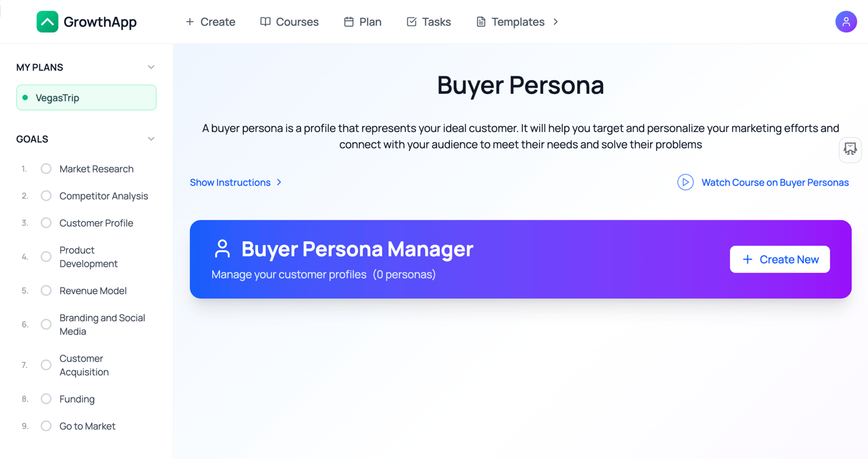
Task: Check the Go to Market goal circle
Action: pyautogui.click(x=46, y=426)
